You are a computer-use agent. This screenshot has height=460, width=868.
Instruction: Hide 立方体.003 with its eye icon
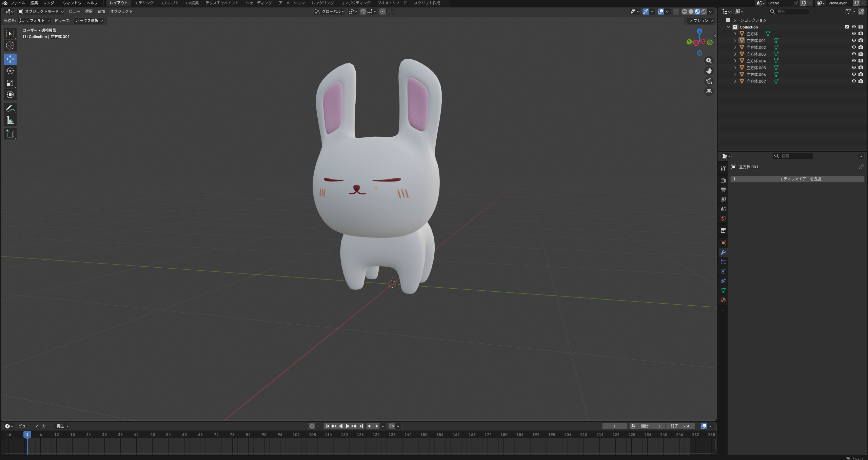(x=854, y=54)
